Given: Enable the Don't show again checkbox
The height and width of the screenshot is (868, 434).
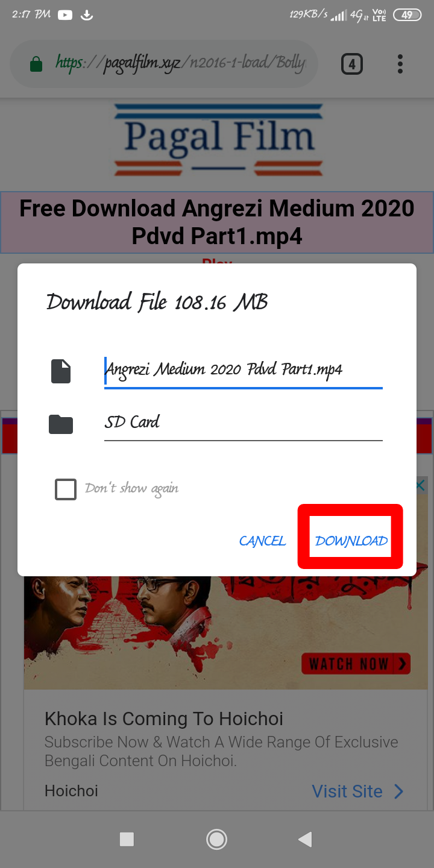Looking at the screenshot, I should click(66, 489).
